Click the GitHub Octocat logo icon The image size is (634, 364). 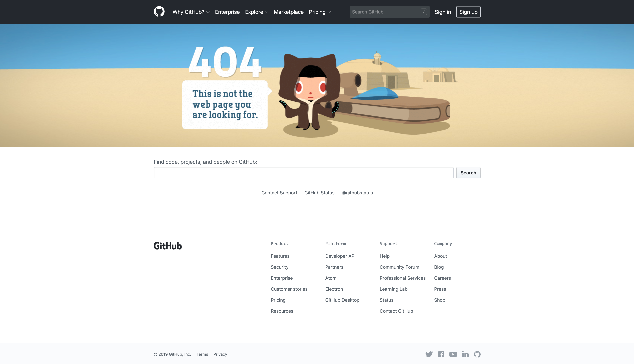[159, 12]
